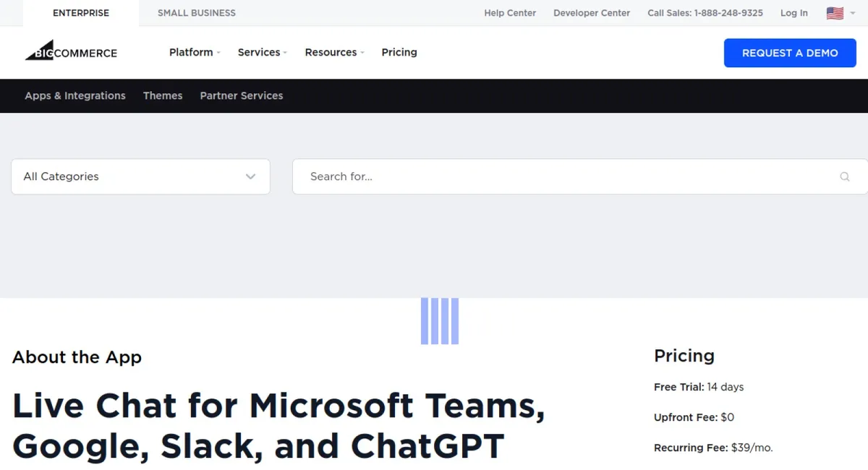Open the Resources menu
This screenshot has width=868, height=470.
click(334, 52)
